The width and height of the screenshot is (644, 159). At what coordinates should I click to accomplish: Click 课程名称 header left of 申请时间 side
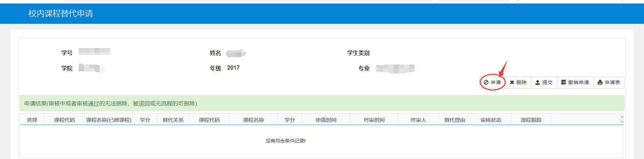pos(254,120)
